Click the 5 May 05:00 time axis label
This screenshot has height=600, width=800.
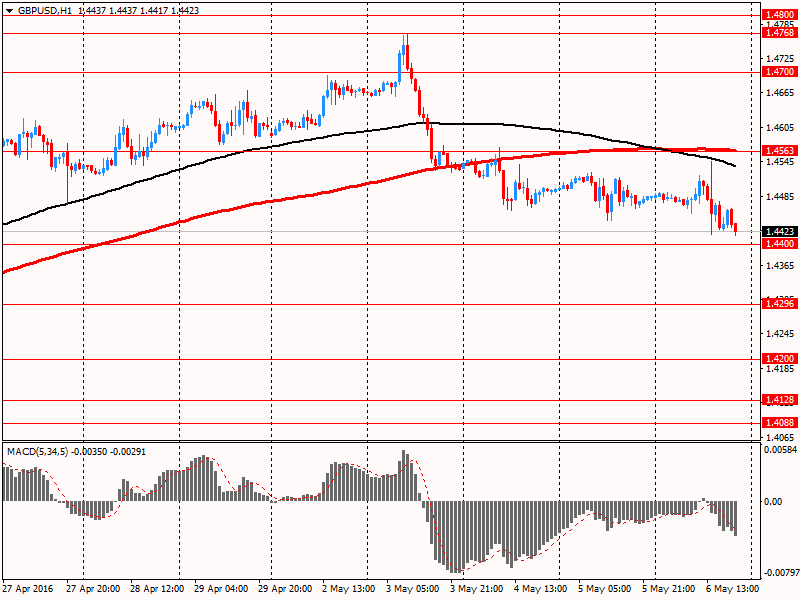click(x=605, y=589)
